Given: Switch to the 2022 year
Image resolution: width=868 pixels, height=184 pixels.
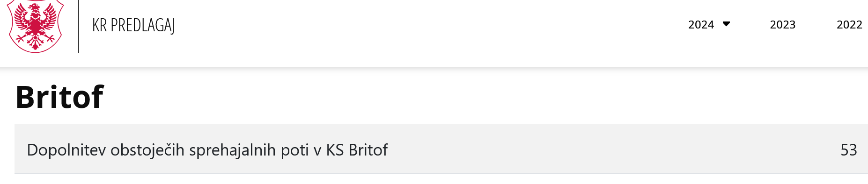Looking at the screenshot, I should point(849,25).
